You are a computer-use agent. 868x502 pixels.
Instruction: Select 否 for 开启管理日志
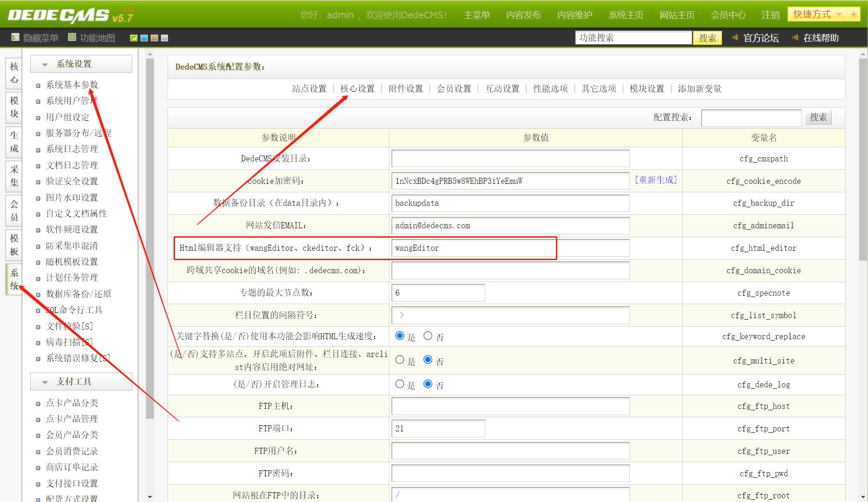[x=428, y=384]
